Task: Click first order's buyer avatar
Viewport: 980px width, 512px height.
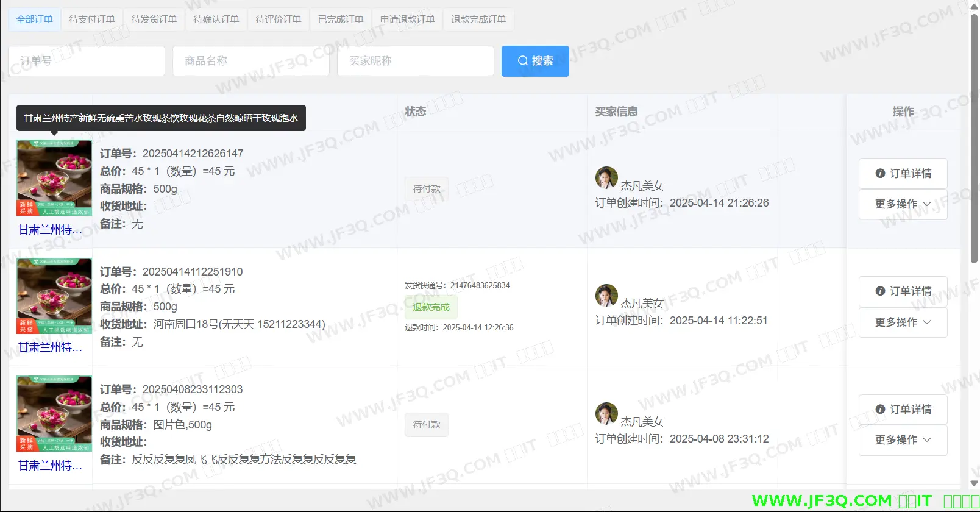Action: [x=606, y=178]
